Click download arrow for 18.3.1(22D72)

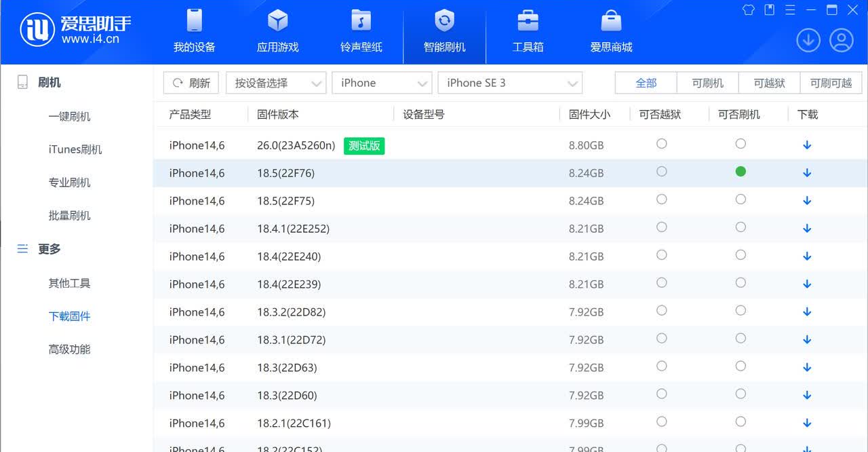807,340
